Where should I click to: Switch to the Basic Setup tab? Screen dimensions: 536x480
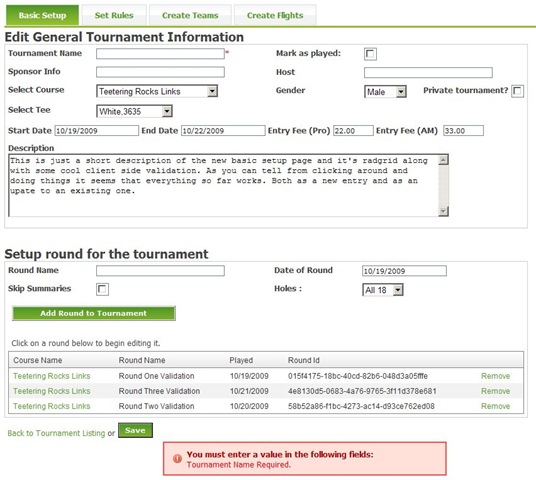[42, 15]
